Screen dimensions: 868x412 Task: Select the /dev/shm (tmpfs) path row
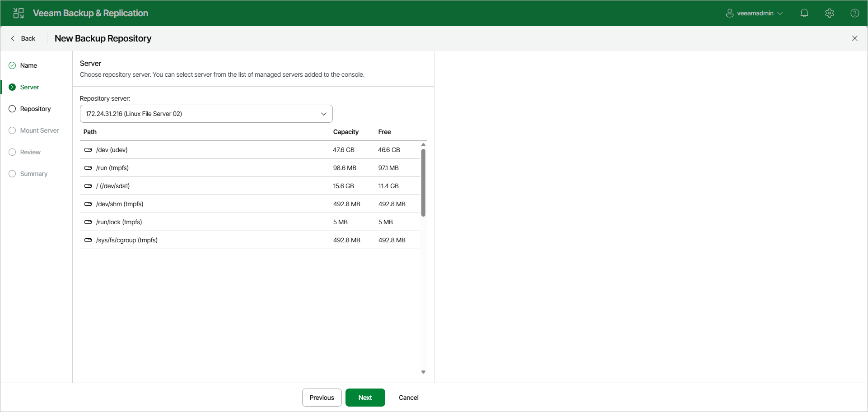click(250, 204)
